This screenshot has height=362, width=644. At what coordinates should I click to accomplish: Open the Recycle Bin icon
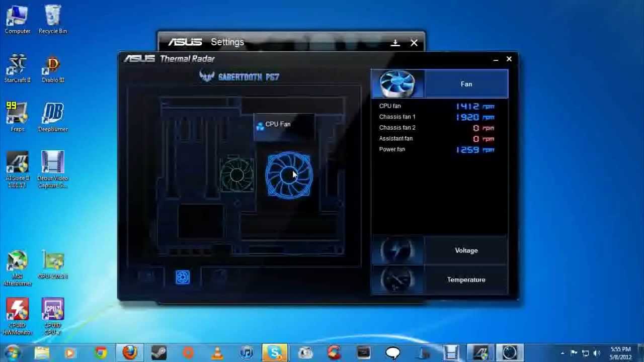tap(53, 20)
